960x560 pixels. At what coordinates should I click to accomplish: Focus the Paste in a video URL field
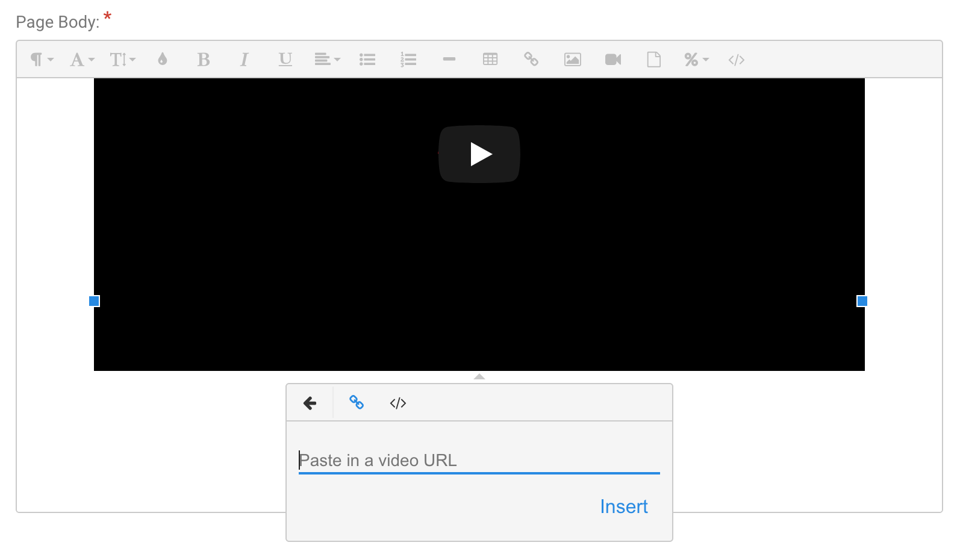click(x=479, y=461)
